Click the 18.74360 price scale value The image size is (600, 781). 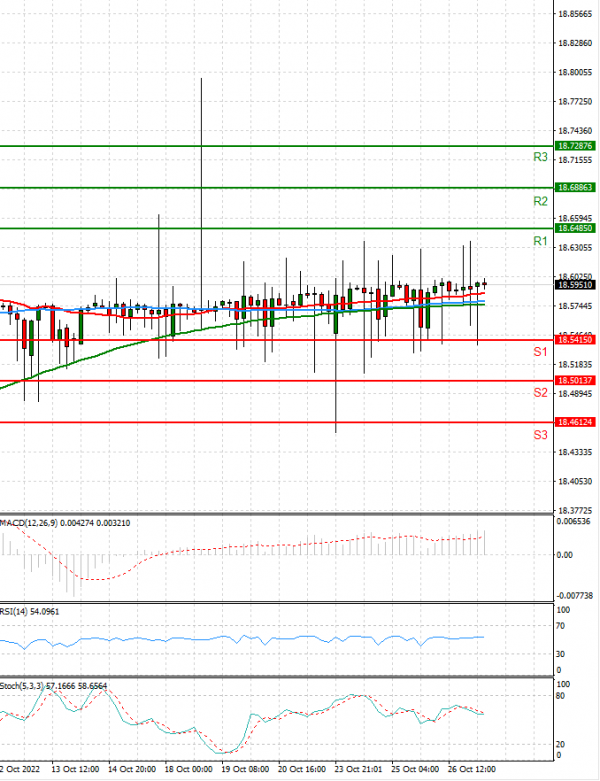575,131
